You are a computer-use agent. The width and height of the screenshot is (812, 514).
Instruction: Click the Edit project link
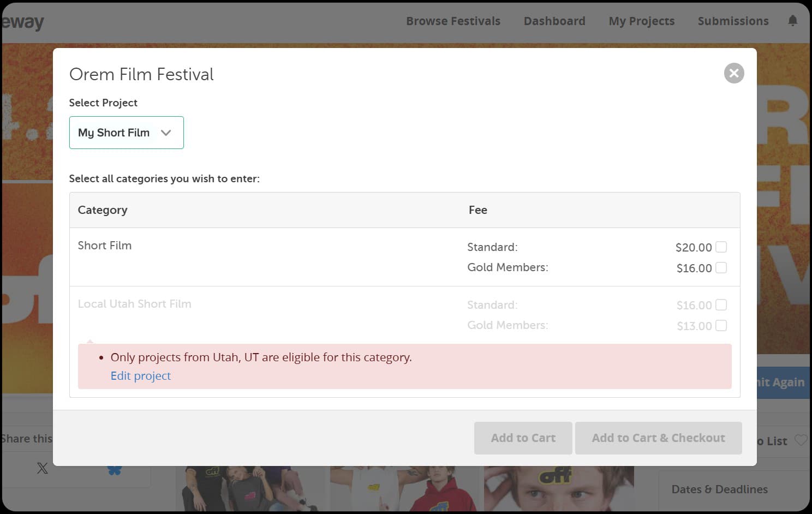[140, 376]
